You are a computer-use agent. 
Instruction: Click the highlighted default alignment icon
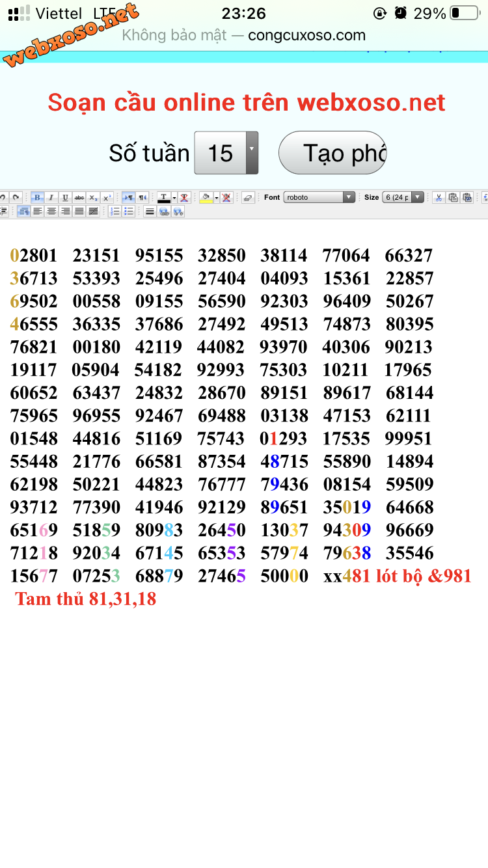23,211
